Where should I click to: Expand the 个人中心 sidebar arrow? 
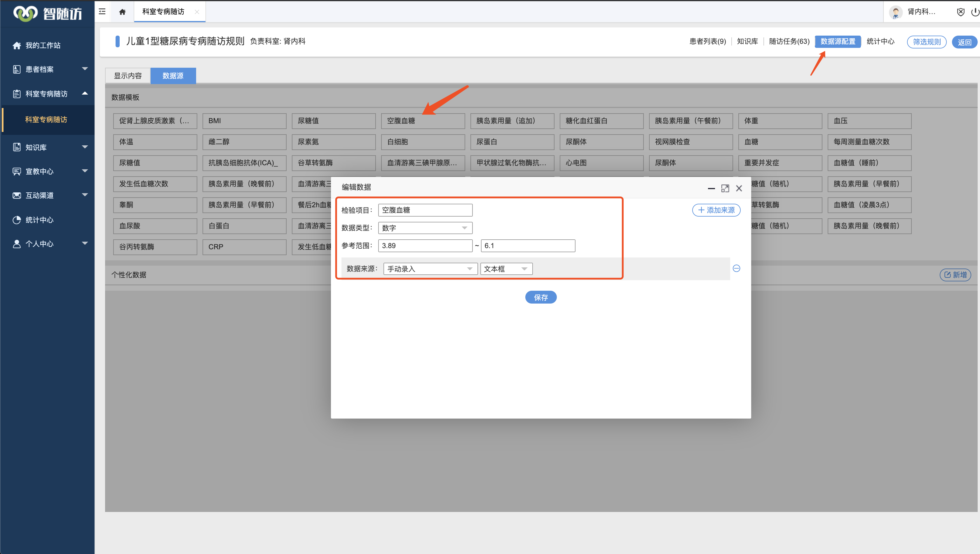85,243
